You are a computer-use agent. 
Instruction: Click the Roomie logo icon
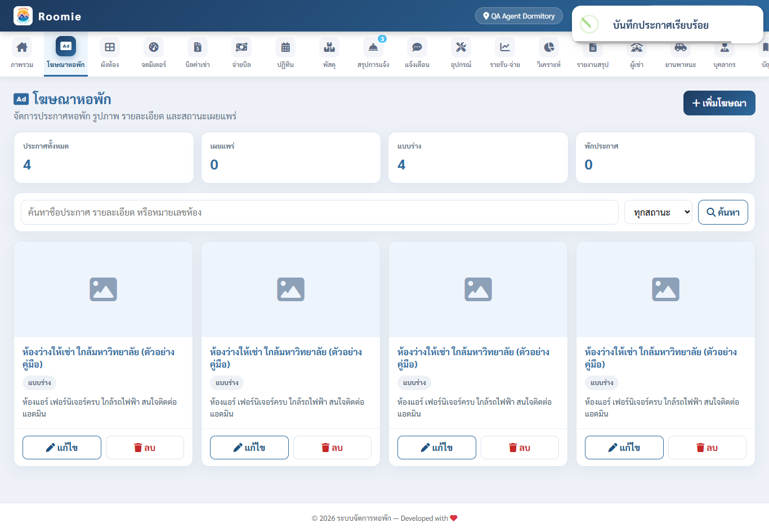point(23,16)
